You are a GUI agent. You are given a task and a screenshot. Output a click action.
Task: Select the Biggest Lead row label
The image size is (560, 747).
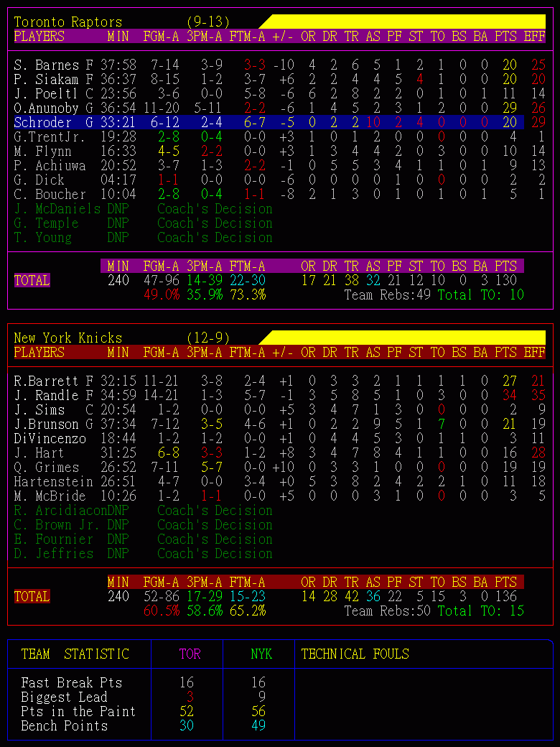point(65,697)
